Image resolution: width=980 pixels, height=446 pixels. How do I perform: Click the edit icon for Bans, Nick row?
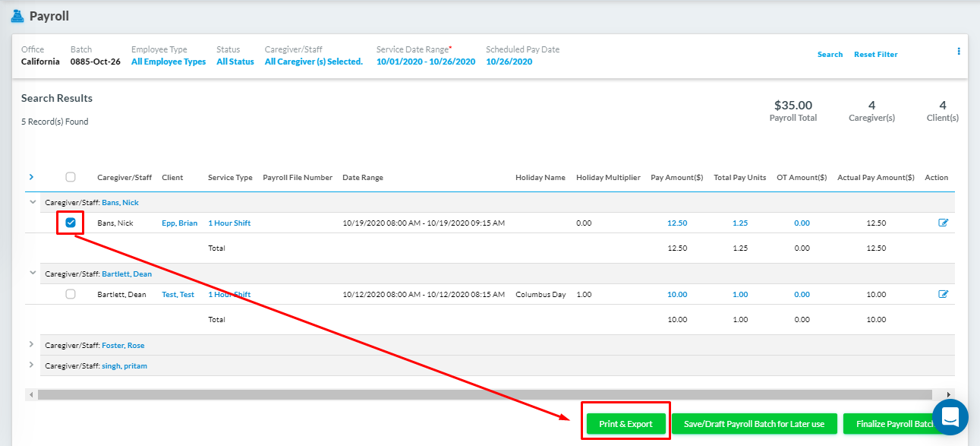[x=944, y=223]
